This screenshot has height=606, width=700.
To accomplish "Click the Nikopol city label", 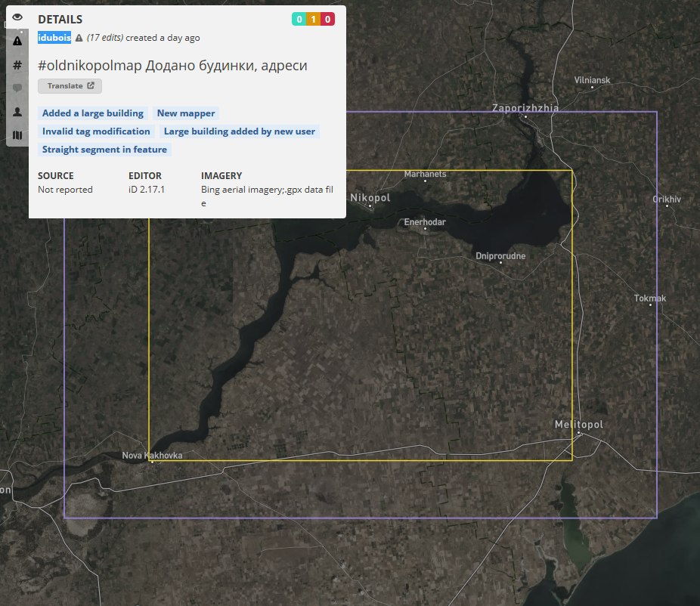I will 370,198.
